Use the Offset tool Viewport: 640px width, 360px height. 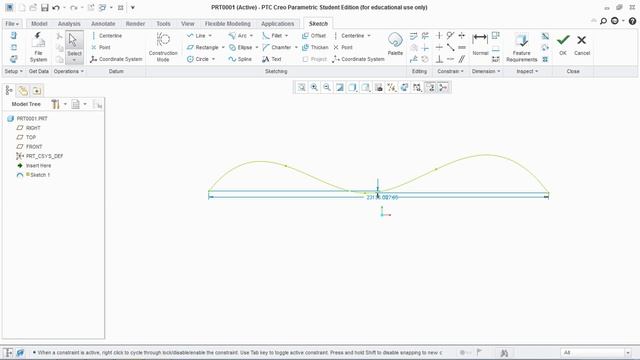point(314,36)
